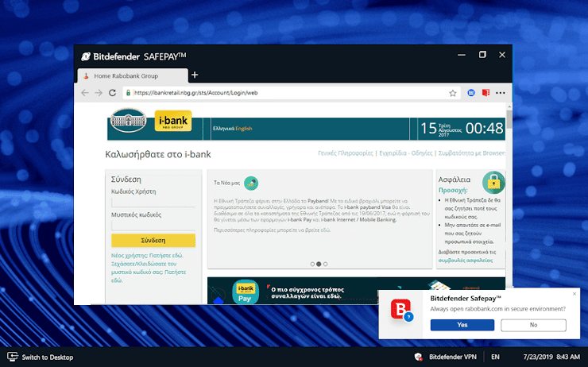Click the 00:48 clock display
This screenshot has width=588, height=367.
pyautogui.click(x=484, y=129)
